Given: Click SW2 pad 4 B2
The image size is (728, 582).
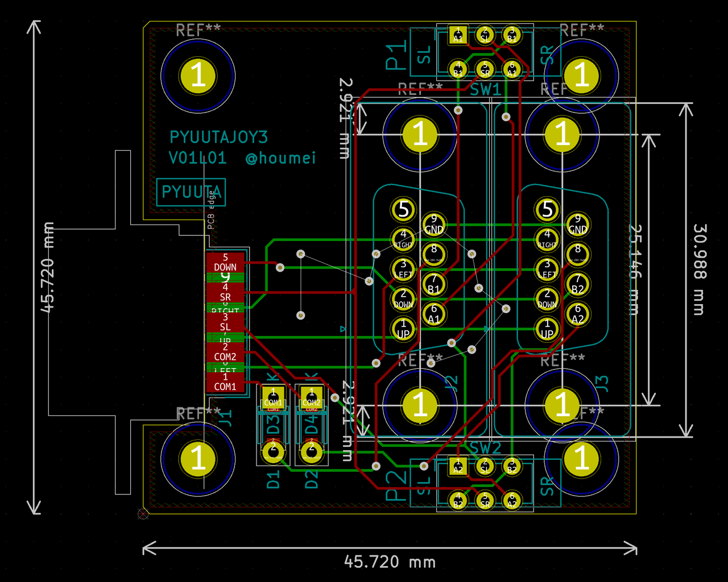Looking at the screenshot, I should 458,500.
